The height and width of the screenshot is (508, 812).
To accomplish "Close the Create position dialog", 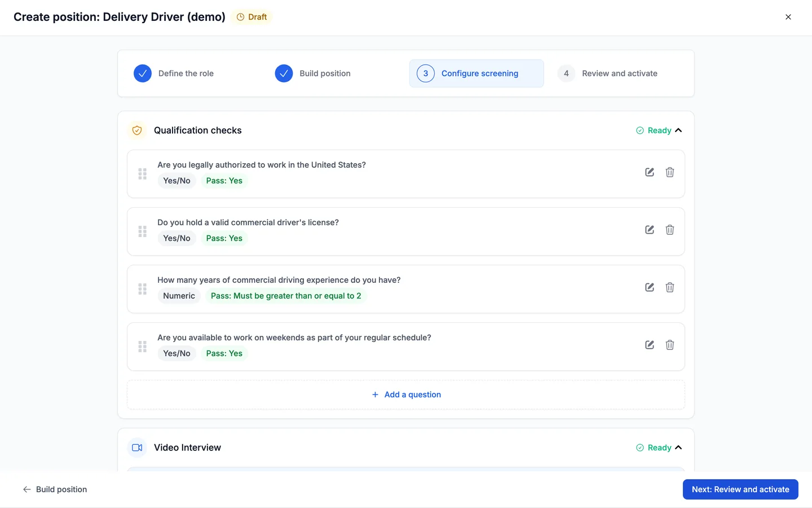I will coord(788,17).
